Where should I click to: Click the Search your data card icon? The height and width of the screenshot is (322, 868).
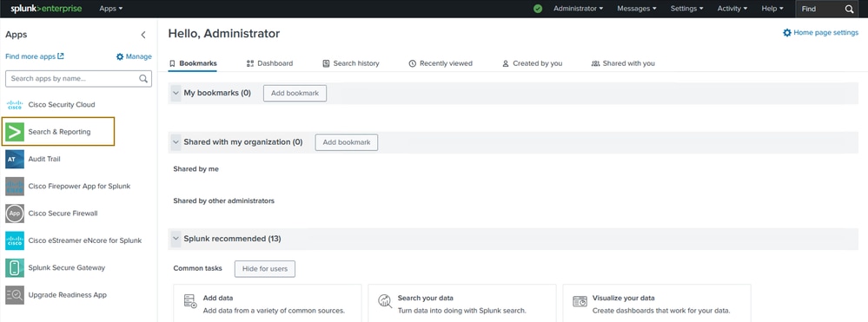tap(385, 301)
